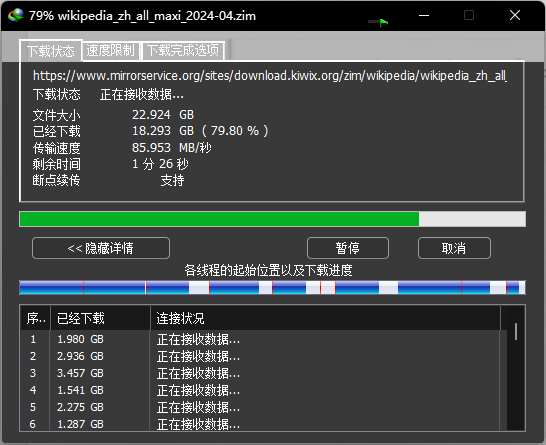Select thread row 5 with 2.275 GB
The image size is (546, 445).
260,407
